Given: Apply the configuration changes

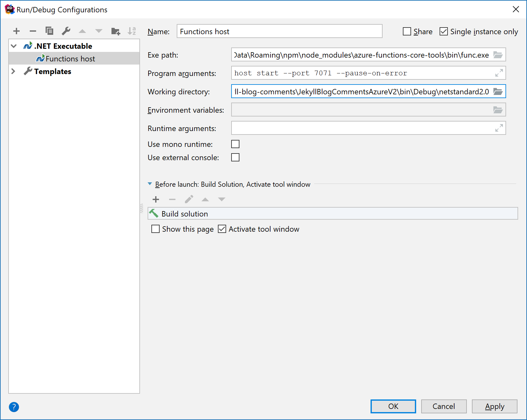Looking at the screenshot, I should pyautogui.click(x=494, y=406).
